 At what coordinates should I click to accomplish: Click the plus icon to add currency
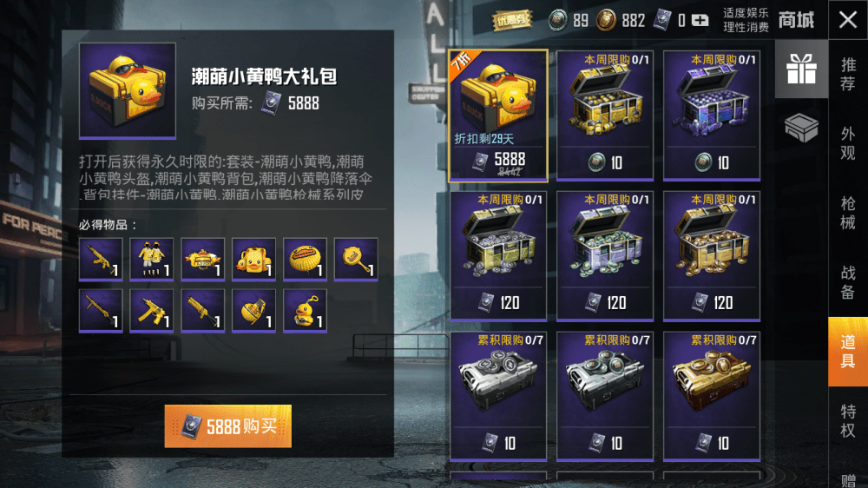pos(700,21)
